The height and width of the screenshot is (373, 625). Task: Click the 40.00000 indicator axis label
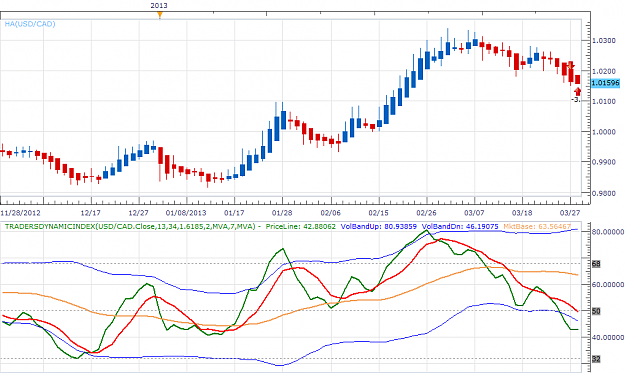tap(608, 338)
